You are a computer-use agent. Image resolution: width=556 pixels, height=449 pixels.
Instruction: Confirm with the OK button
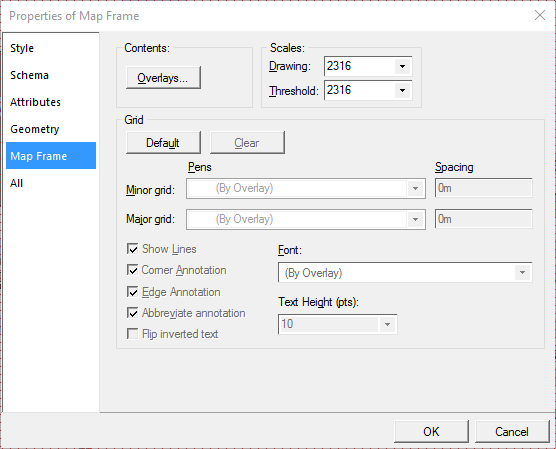click(x=431, y=432)
